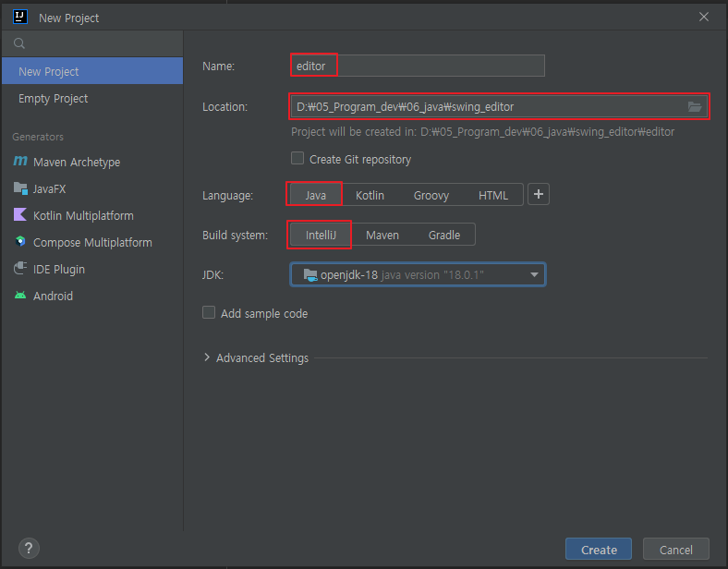
Task: Click the JDK: label
Action: coord(212,274)
